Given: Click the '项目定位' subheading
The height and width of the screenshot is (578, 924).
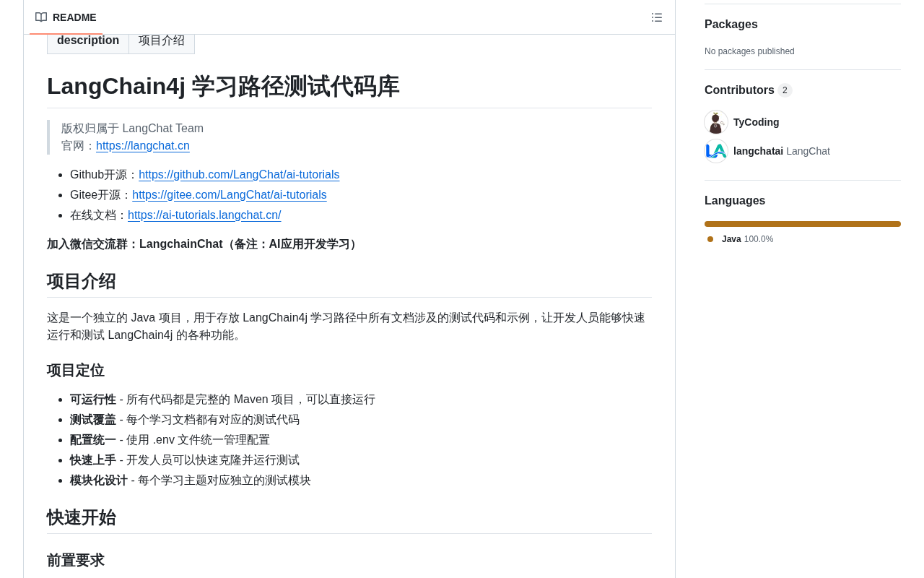Looking at the screenshot, I should (76, 371).
